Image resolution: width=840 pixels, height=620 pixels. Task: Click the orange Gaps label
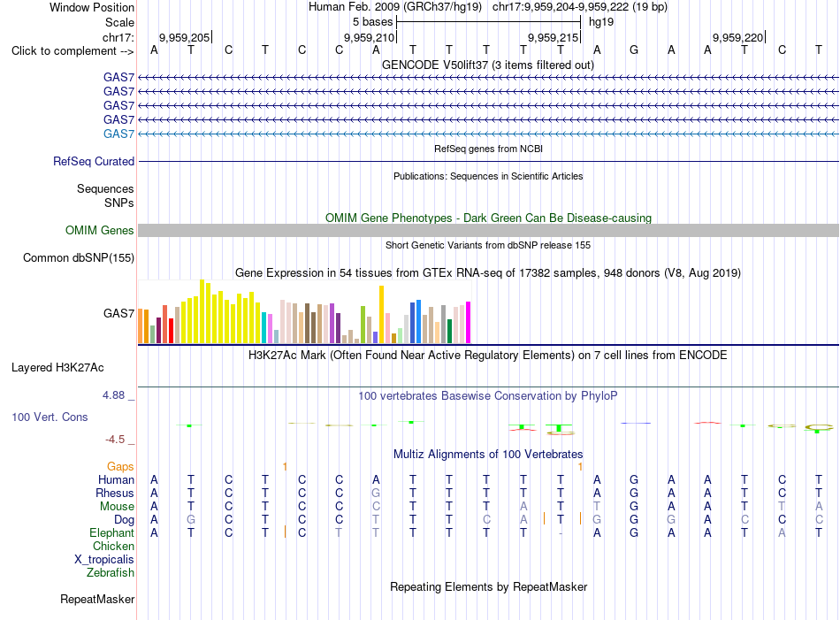[x=120, y=466]
